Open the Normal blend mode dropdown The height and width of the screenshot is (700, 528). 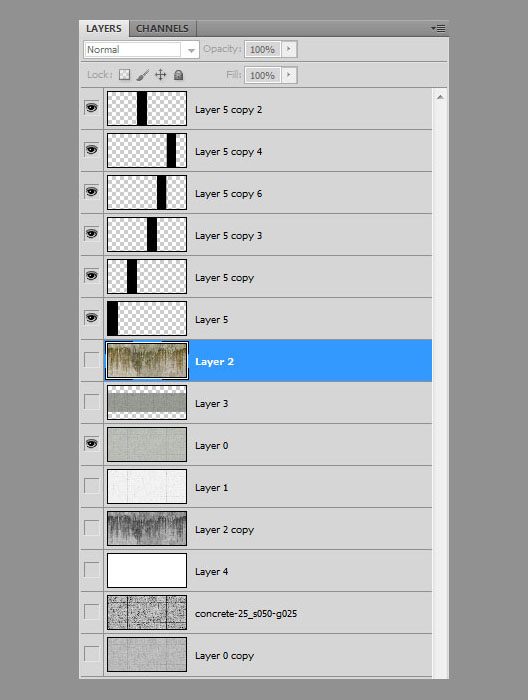141,50
